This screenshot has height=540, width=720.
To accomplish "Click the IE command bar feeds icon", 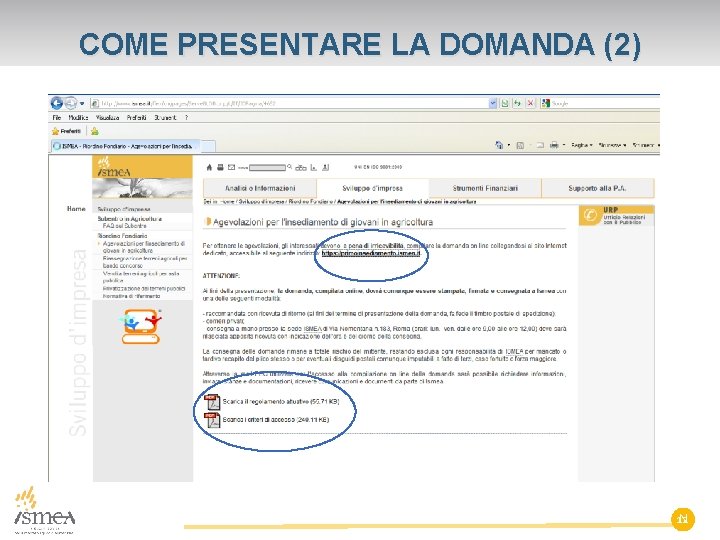I will click(x=520, y=145).
